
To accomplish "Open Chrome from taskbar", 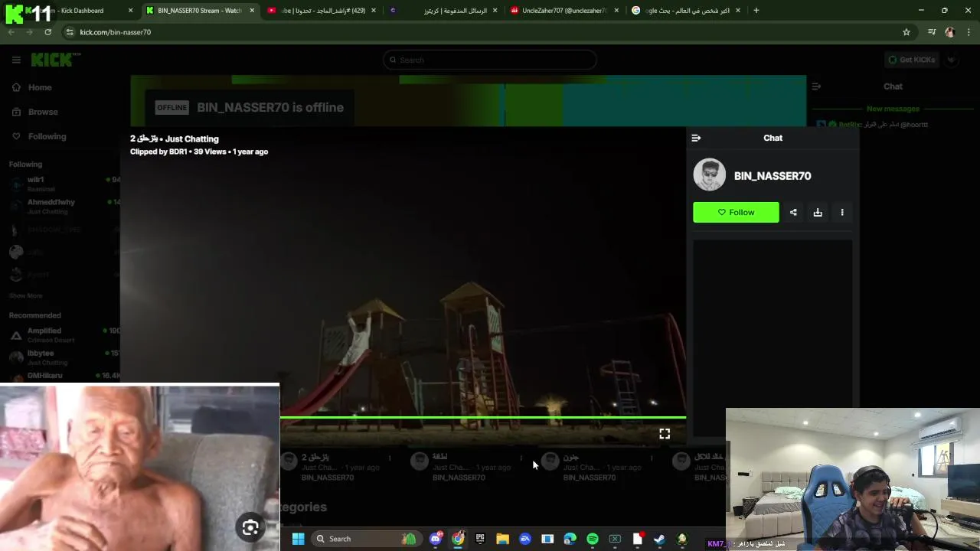I will coord(458,539).
